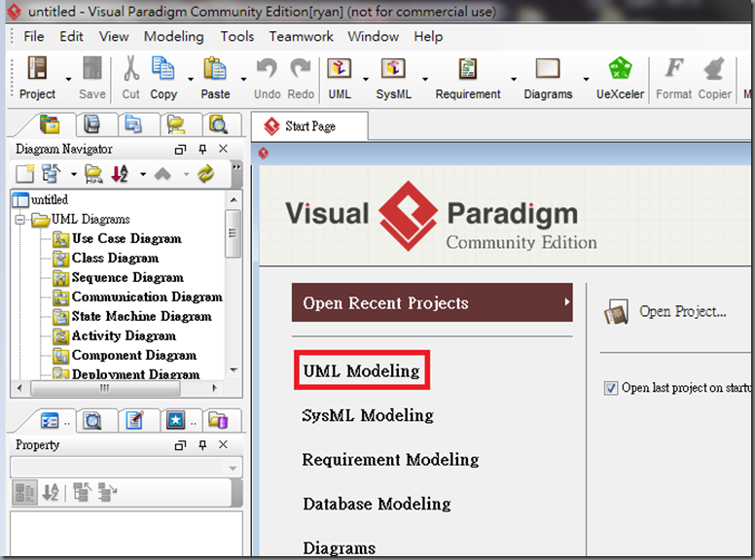Open the Requirement button dropdown arrow
Screen dimensions: 755x560
click(x=514, y=79)
